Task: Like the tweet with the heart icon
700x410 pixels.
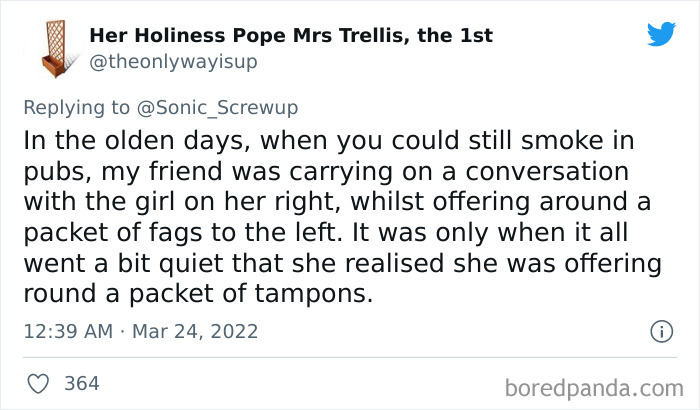Action: (x=38, y=383)
